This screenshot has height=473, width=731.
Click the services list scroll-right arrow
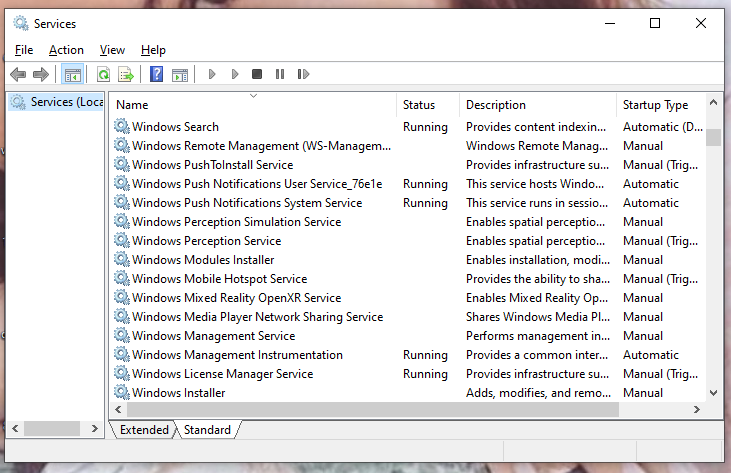[697, 410]
